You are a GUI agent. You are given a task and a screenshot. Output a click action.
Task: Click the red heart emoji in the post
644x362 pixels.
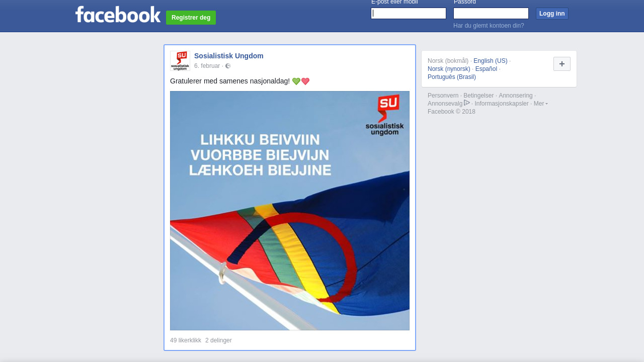305,81
